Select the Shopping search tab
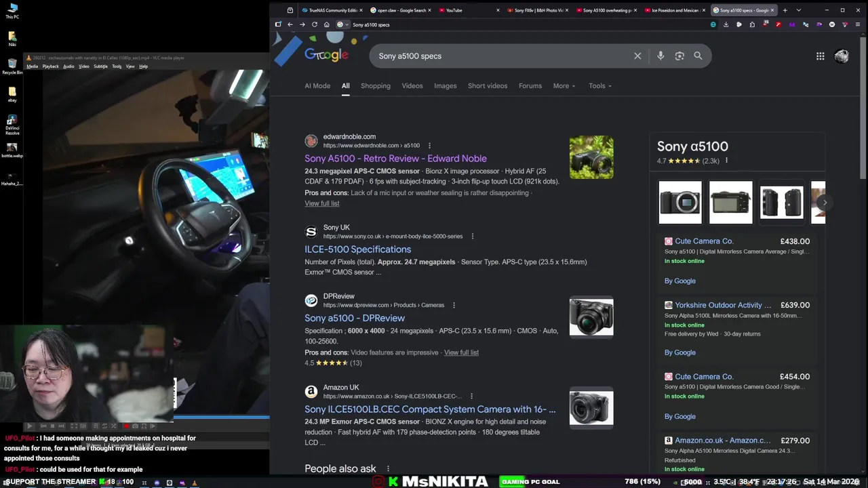 376,86
